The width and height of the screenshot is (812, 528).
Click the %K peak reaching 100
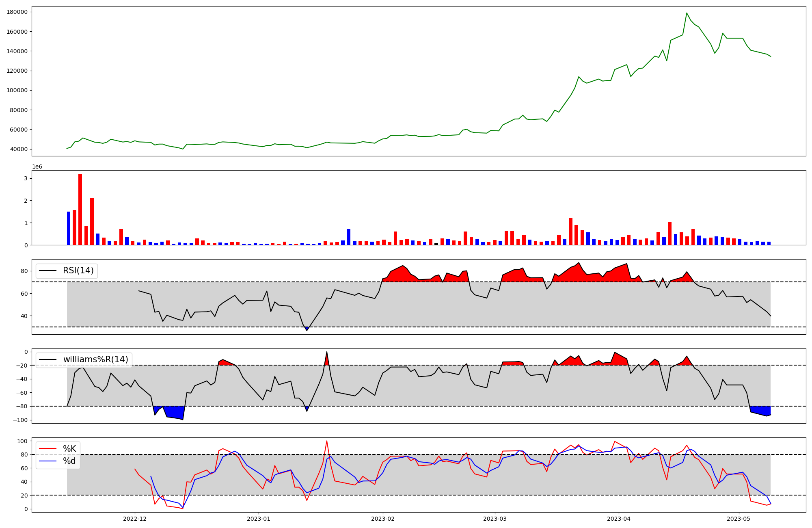coord(326,441)
